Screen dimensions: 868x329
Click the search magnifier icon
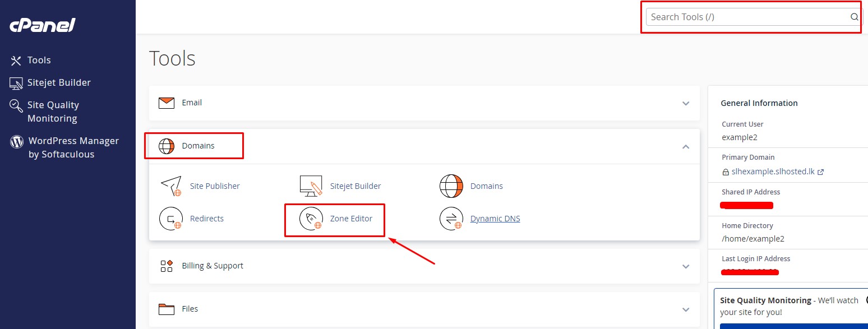(x=854, y=17)
